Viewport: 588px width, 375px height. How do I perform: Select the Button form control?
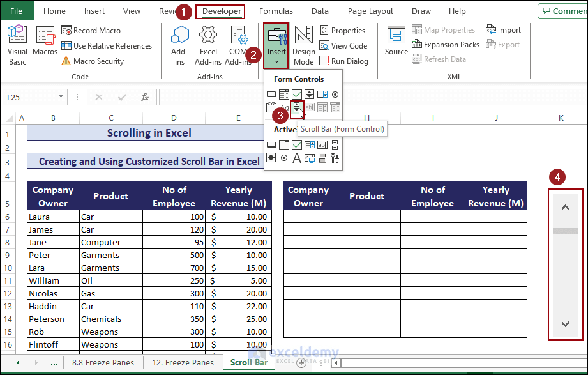[x=271, y=94]
